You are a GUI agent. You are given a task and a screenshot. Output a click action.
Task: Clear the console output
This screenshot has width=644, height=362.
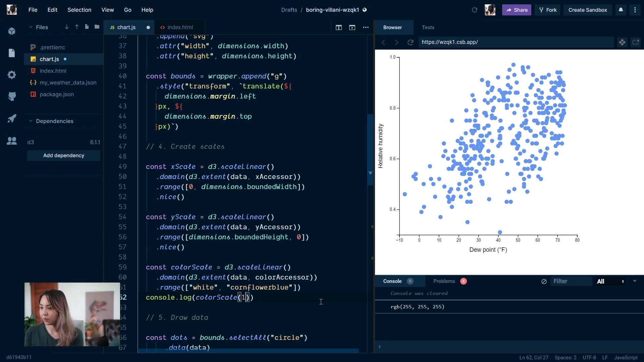point(544,282)
